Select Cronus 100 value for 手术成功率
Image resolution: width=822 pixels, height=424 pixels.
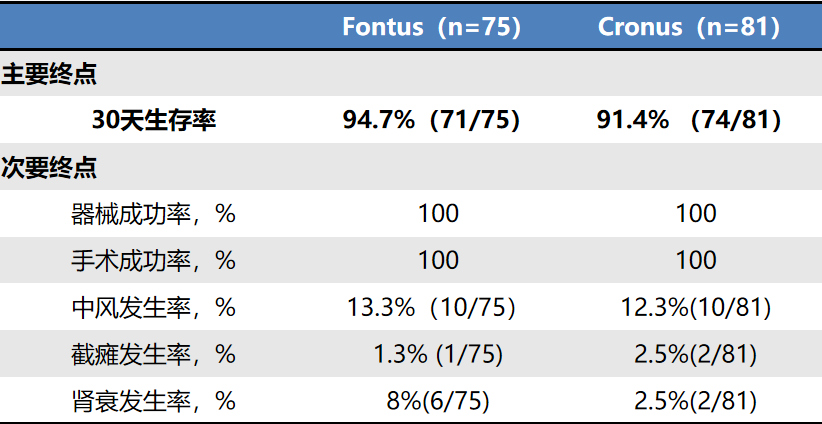click(x=696, y=260)
